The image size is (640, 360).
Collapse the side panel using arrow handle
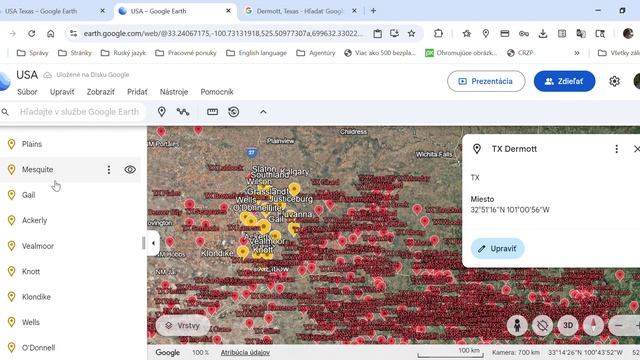click(x=153, y=243)
